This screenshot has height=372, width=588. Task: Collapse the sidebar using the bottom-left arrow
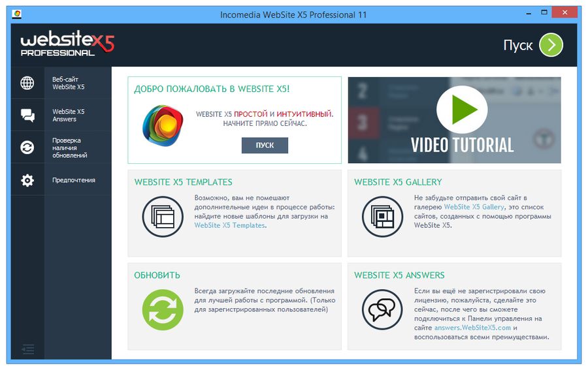[x=27, y=349]
